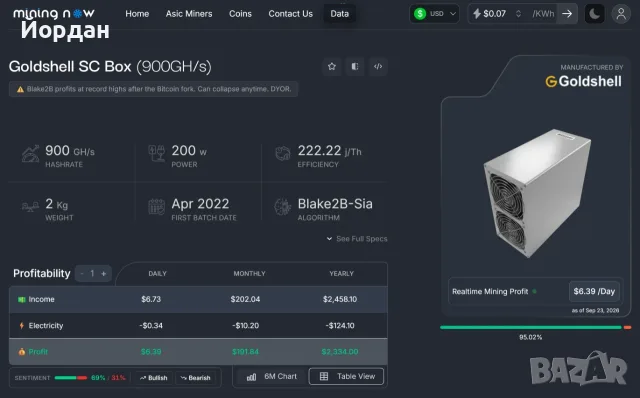Switch to Table View
The image size is (640, 398).
[347, 376]
